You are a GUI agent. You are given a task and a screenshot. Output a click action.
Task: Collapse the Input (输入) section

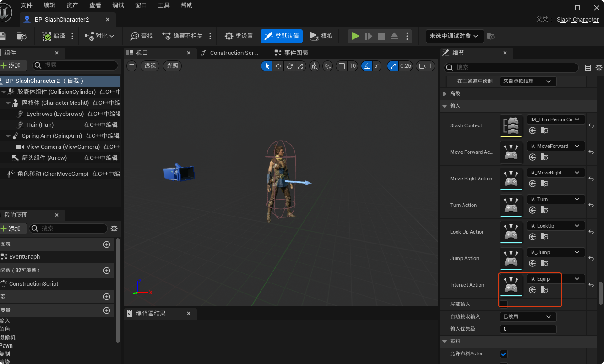444,106
